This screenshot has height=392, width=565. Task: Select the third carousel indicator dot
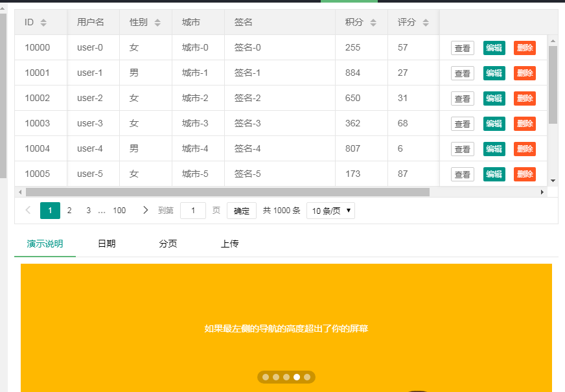point(286,377)
